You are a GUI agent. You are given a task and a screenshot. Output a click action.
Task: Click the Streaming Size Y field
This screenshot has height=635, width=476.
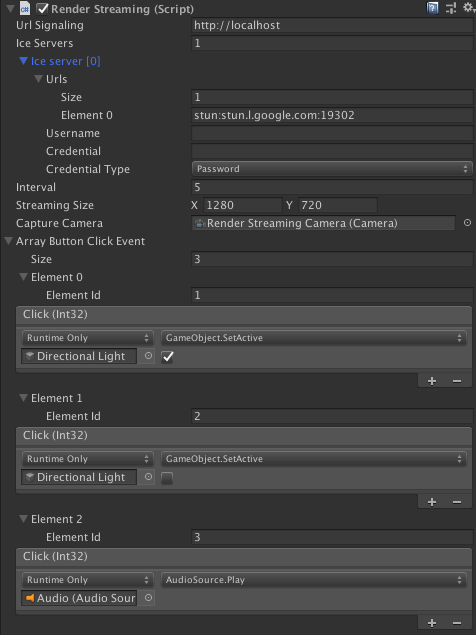[x=338, y=205]
